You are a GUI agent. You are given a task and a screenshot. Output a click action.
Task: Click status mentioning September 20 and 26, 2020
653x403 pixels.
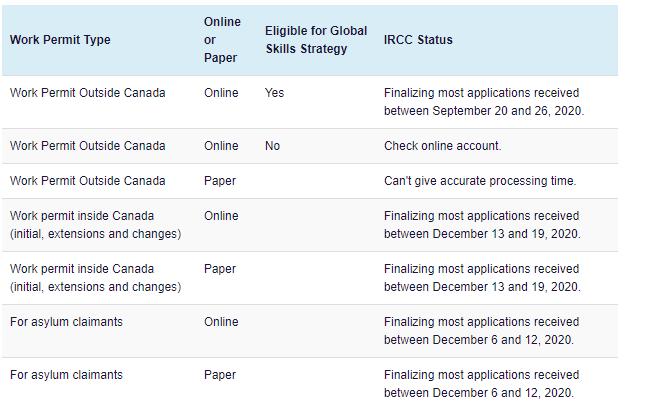click(x=484, y=102)
